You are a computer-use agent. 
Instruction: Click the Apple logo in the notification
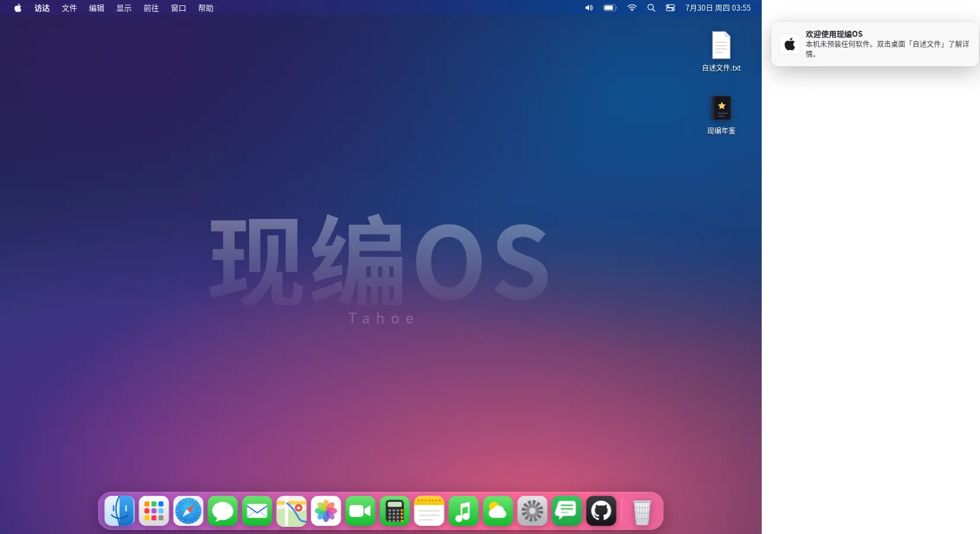790,44
